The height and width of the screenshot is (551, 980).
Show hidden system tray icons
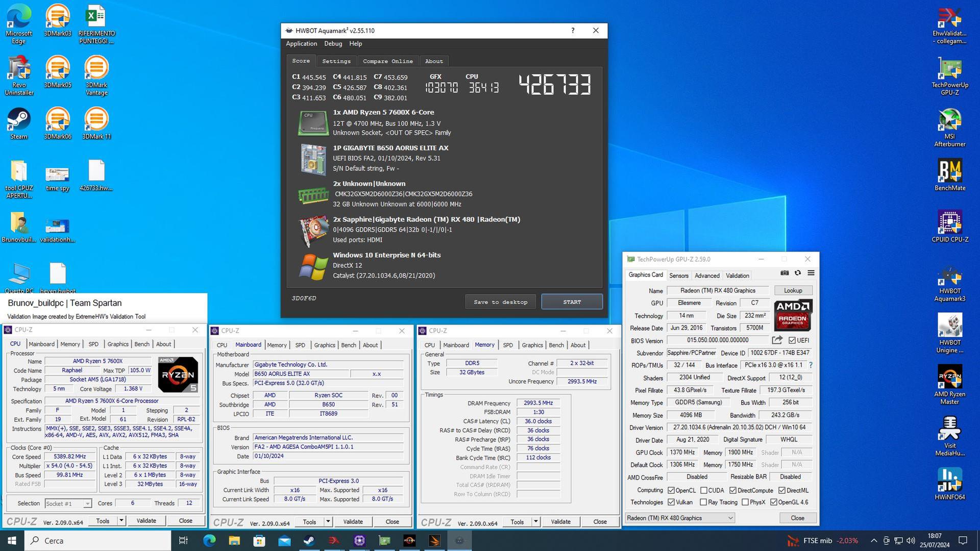click(x=874, y=540)
